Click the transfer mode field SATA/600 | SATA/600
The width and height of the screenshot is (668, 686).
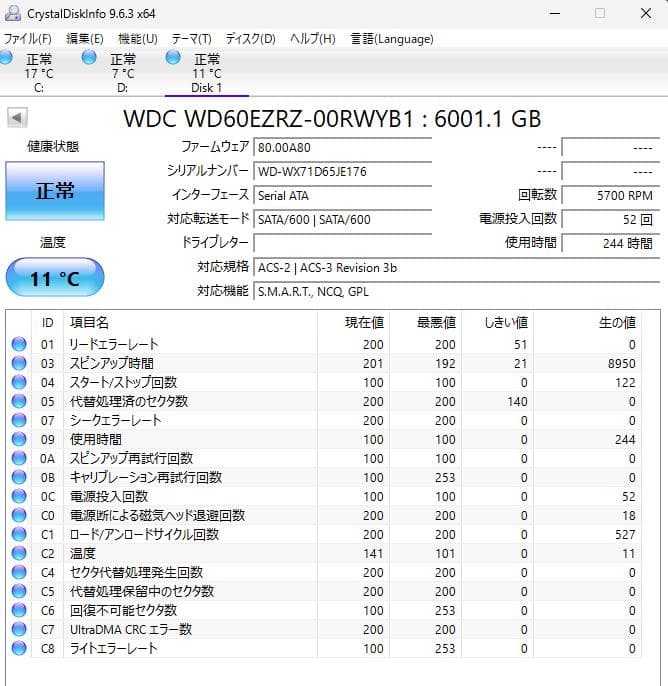click(343, 220)
